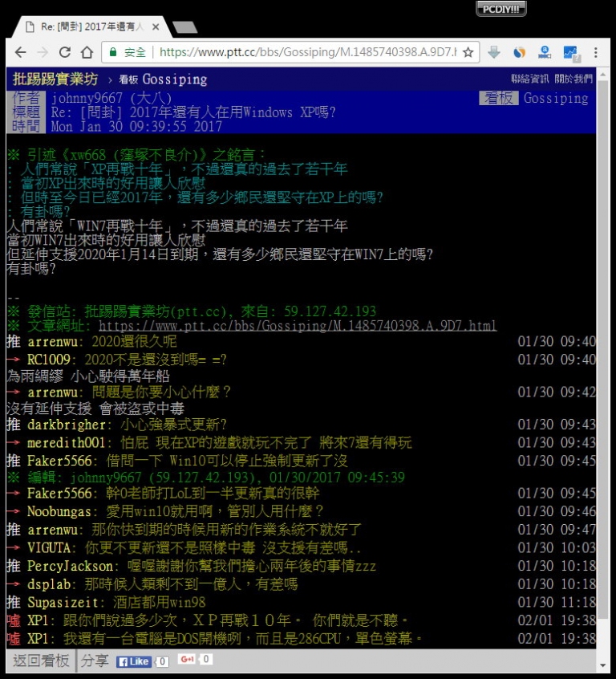
Task: Open the 批踢踢實業坊 home link
Action: 55,79
